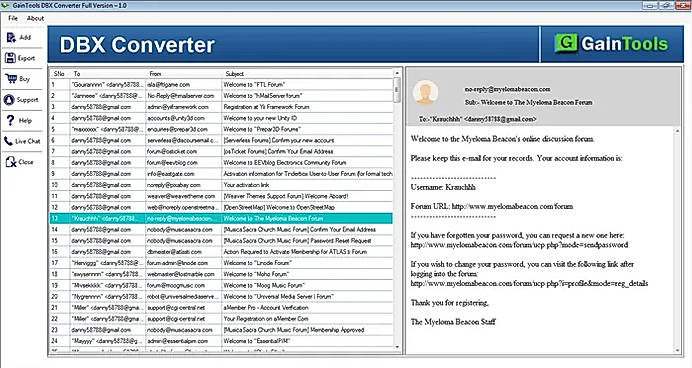
Task: Select osTicket Forums confirm email row
Action: 221,151
